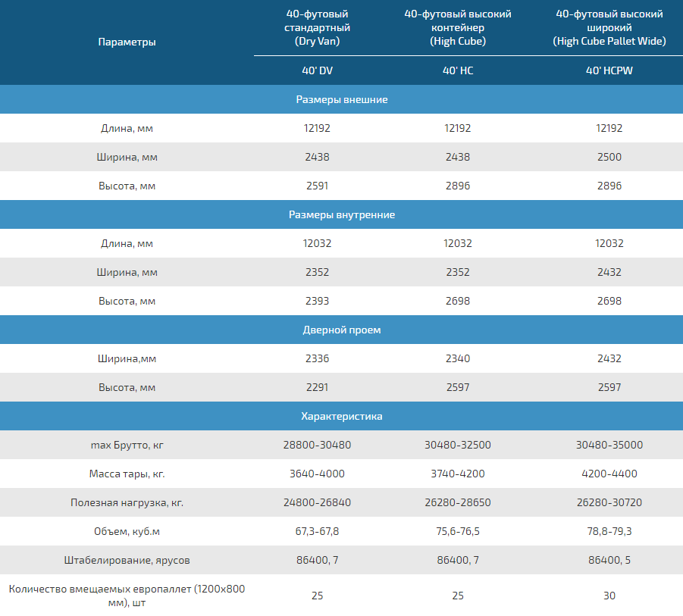683x616 pixels.
Task: Select the "Размеры внутренние" section heading
Action: [x=341, y=214]
